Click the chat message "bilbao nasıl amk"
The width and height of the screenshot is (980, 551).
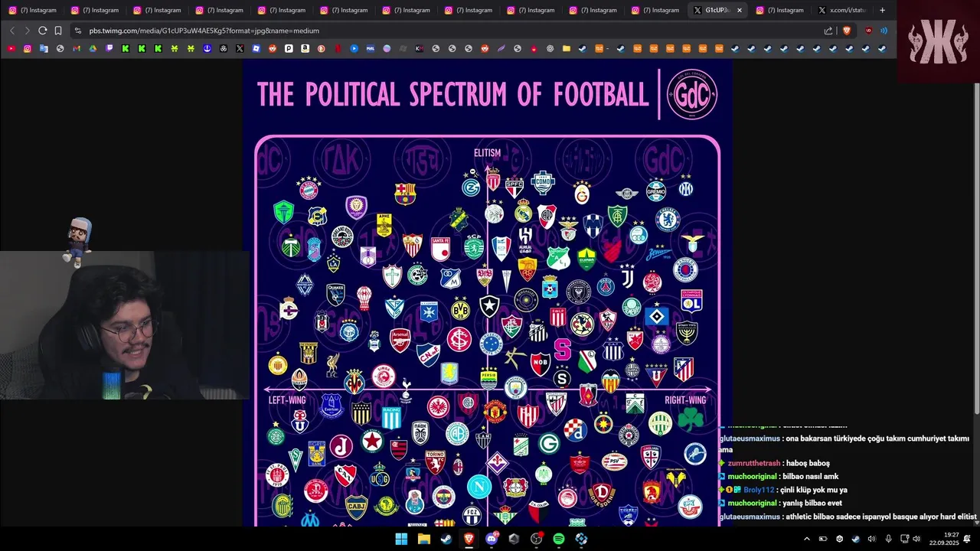pos(811,476)
